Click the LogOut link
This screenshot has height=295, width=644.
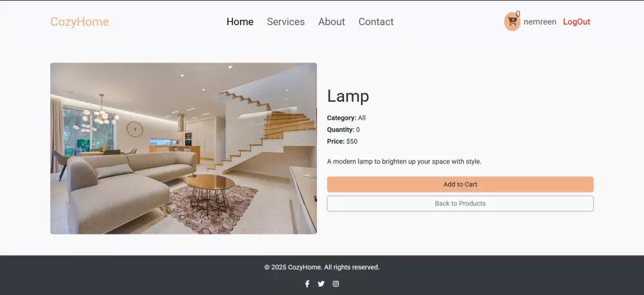click(576, 22)
